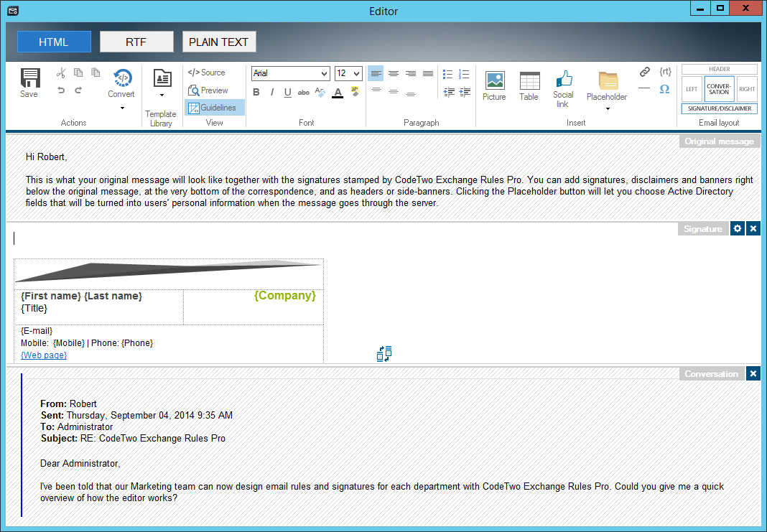Click the {Title} placeholder text
Screen dimensions: 767x532
click(34, 309)
